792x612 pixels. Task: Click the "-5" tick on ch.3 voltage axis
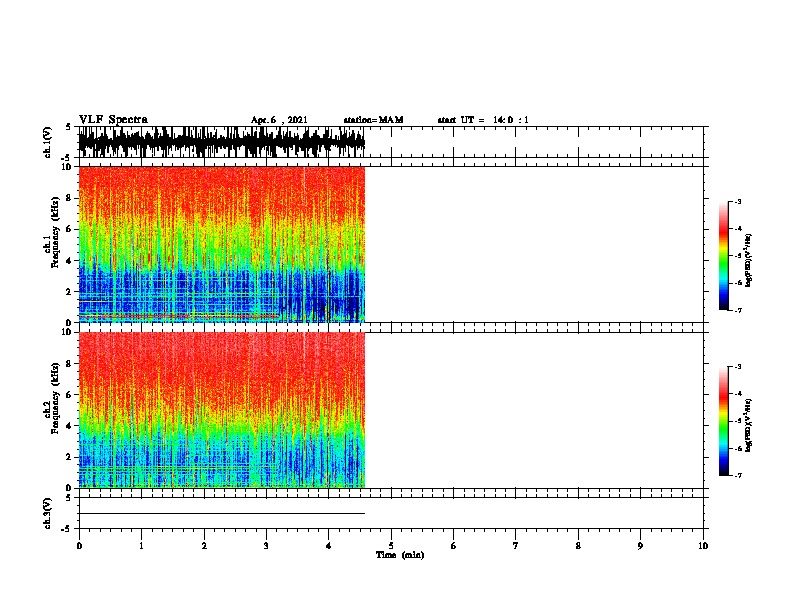pyautogui.click(x=67, y=529)
